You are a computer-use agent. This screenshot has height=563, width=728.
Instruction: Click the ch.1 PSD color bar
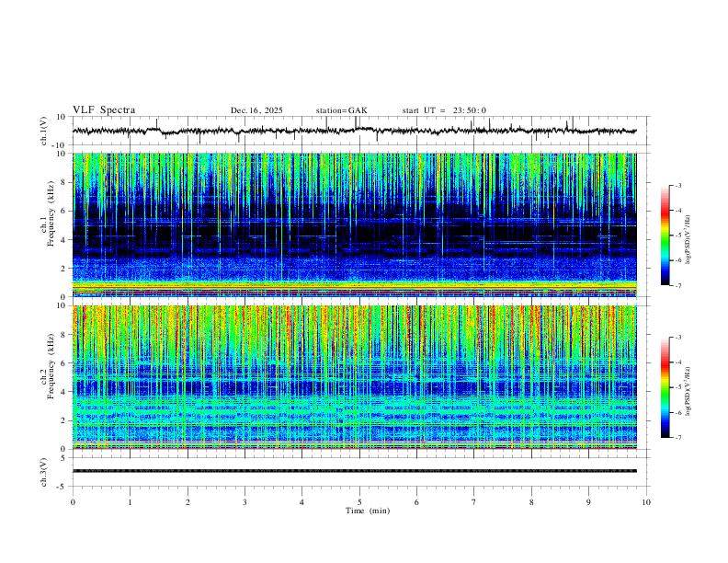pyautogui.click(x=665, y=236)
